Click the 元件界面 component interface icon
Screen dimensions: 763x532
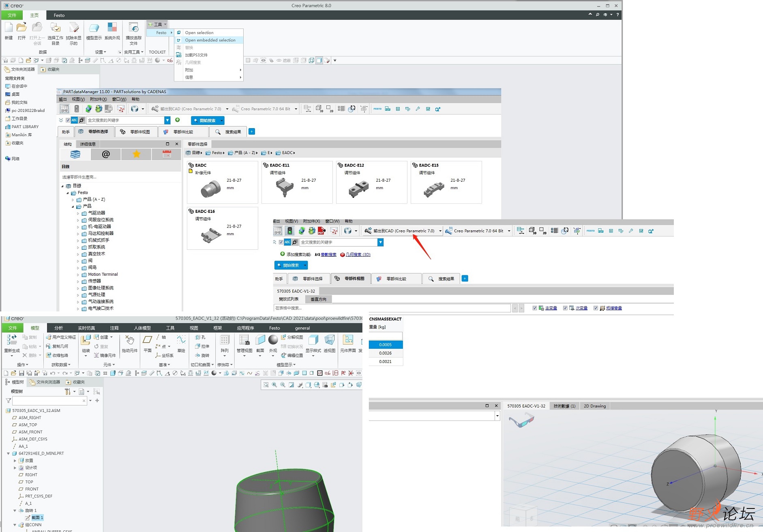point(348,340)
